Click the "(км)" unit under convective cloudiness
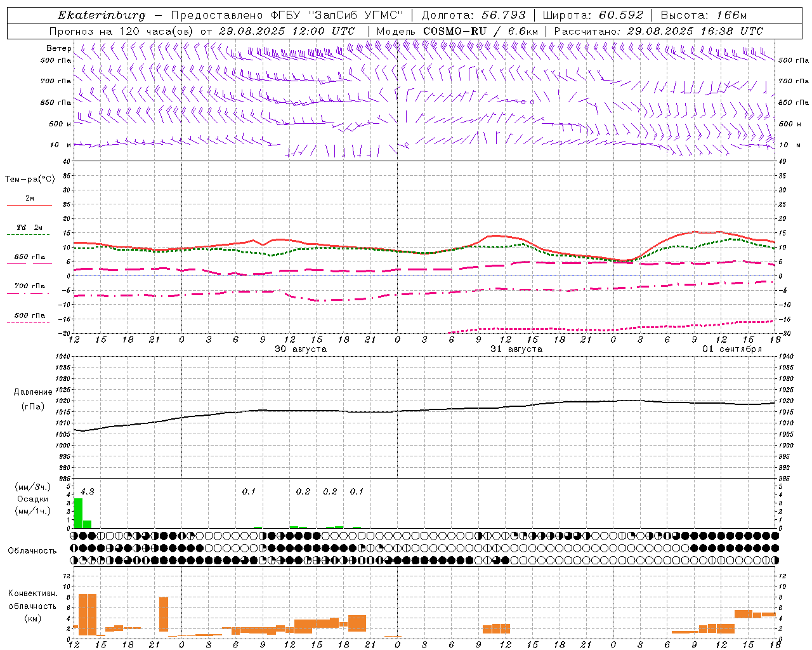Image resolution: width=812 pixels, height=650 pixels. [x=32, y=618]
